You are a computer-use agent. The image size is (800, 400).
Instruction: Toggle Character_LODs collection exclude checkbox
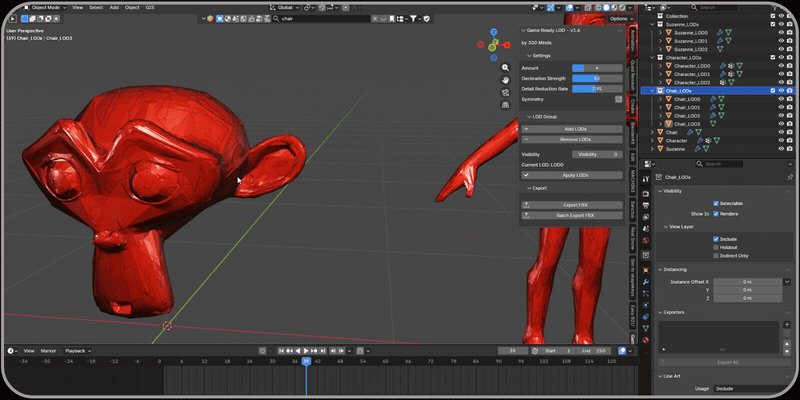coord(773,58)
